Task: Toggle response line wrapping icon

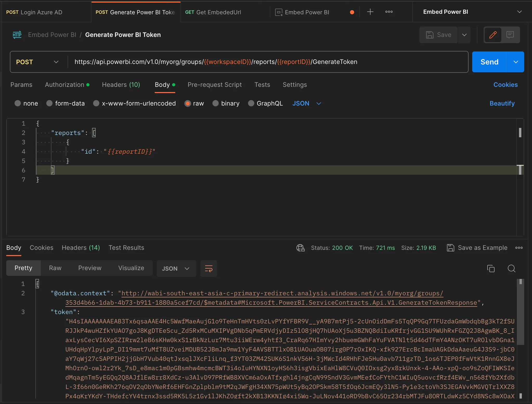Action: click(209, 268)
